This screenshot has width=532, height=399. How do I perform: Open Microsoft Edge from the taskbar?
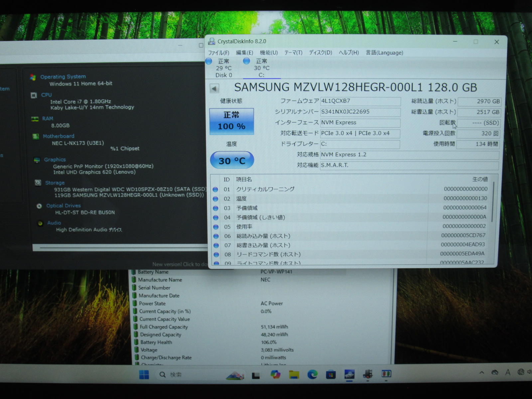point(312,375)
